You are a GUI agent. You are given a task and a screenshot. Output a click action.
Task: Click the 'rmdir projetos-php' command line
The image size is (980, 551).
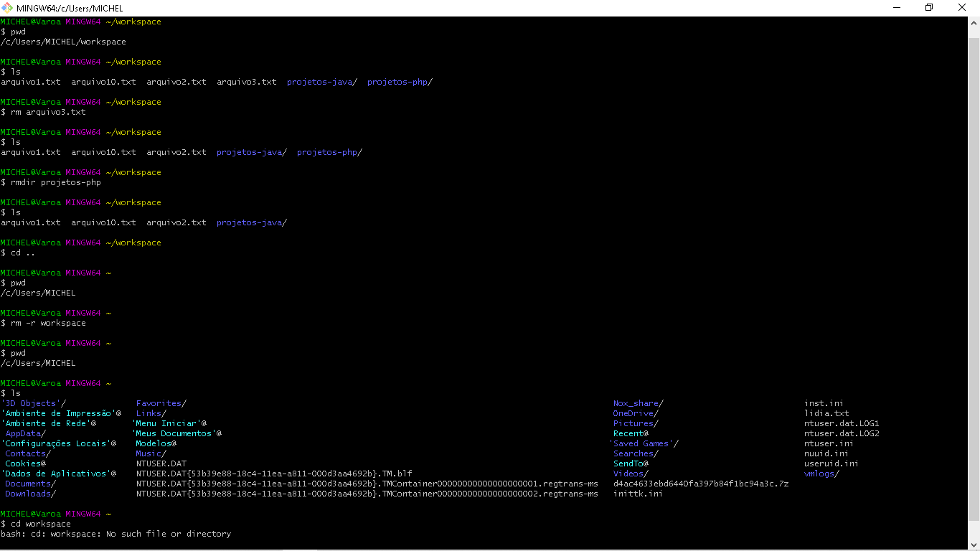click(x=51, y=182)
